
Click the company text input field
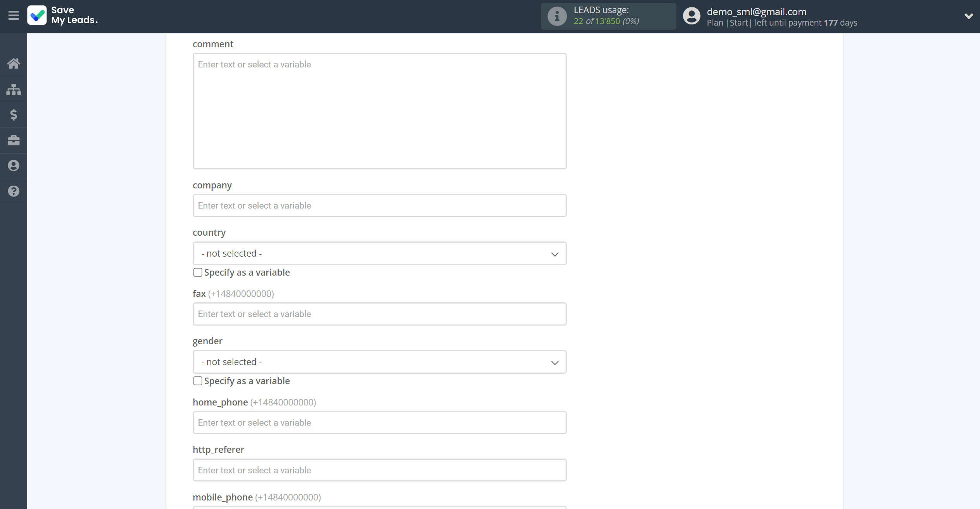pyautogui.click(x=379, y=205)
